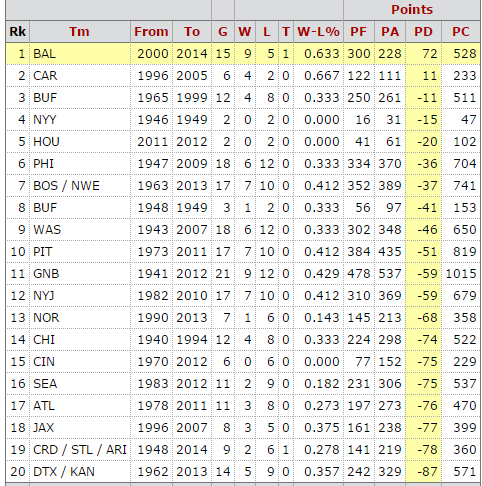Select the ATL team cell

coord(80,406)
